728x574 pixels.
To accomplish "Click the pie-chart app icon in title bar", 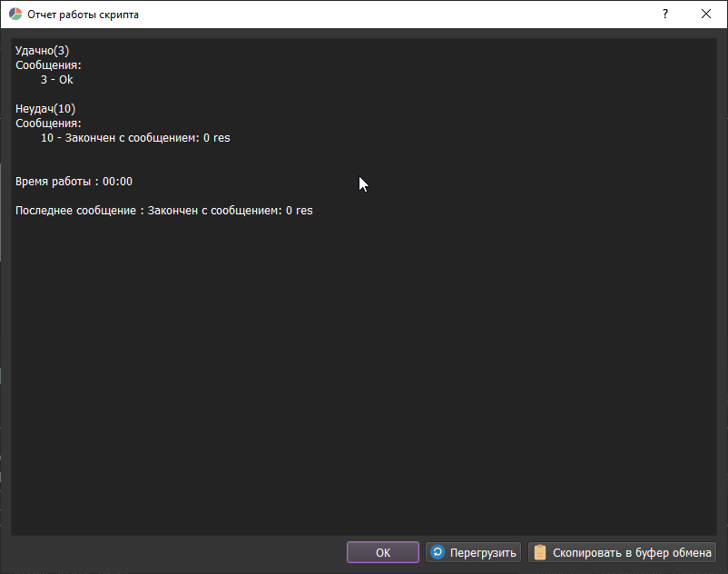I will (x=15, y=15).
